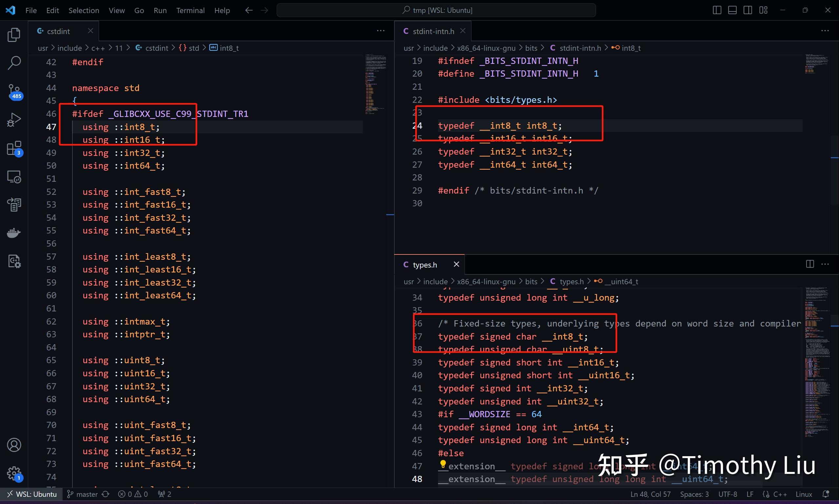Open the Docker view in activity bar
The image size is (839, 504).
point(14,233)
